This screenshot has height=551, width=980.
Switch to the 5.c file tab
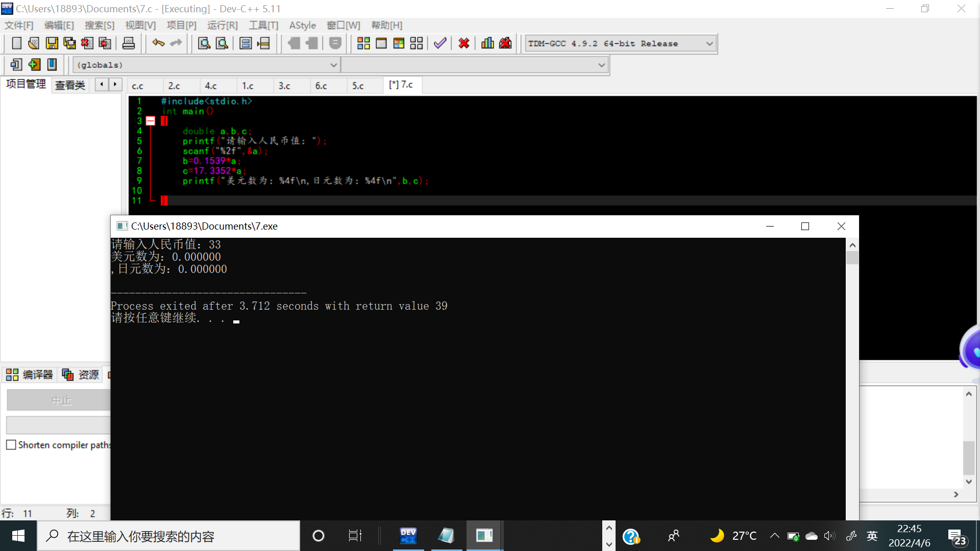click(358, 86)
